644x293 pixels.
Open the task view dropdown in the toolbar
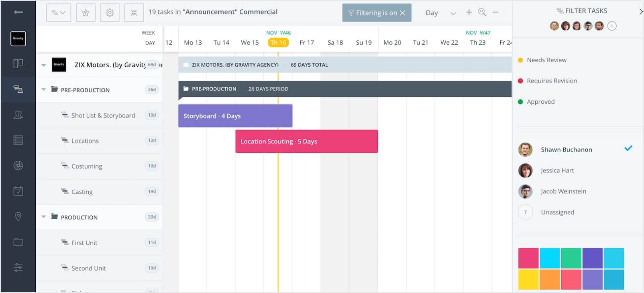pyautogui.click(x=59, y=13)
